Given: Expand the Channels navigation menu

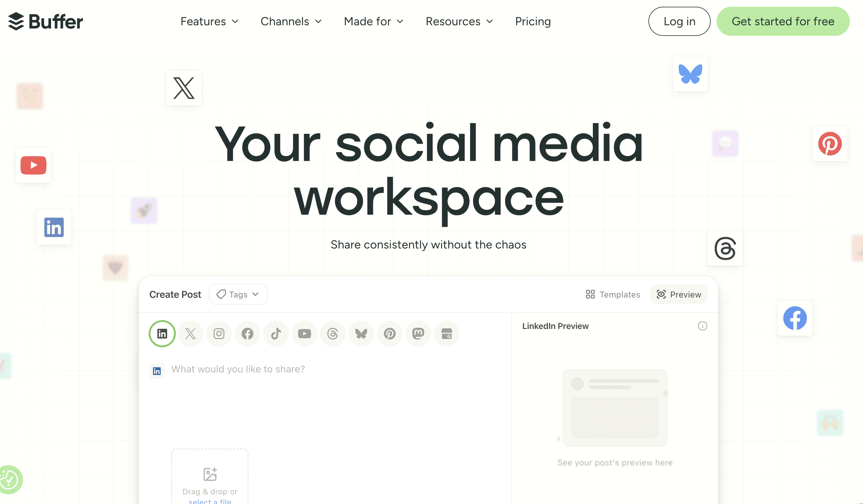Looking at the screenshot, I should 291,21.
